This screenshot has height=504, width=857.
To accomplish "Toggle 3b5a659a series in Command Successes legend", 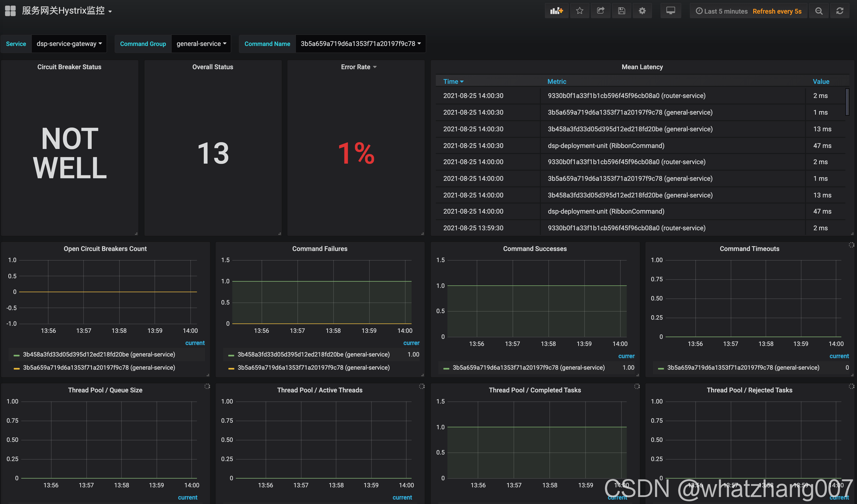I will pyautogui.click(x=528, y=368).
